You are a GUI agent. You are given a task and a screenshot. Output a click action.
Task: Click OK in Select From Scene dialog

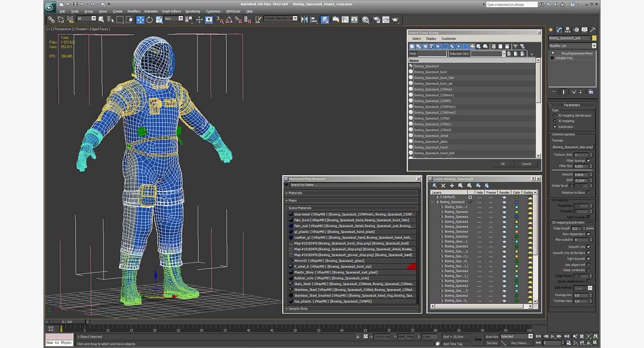click(x=503, y=164)
